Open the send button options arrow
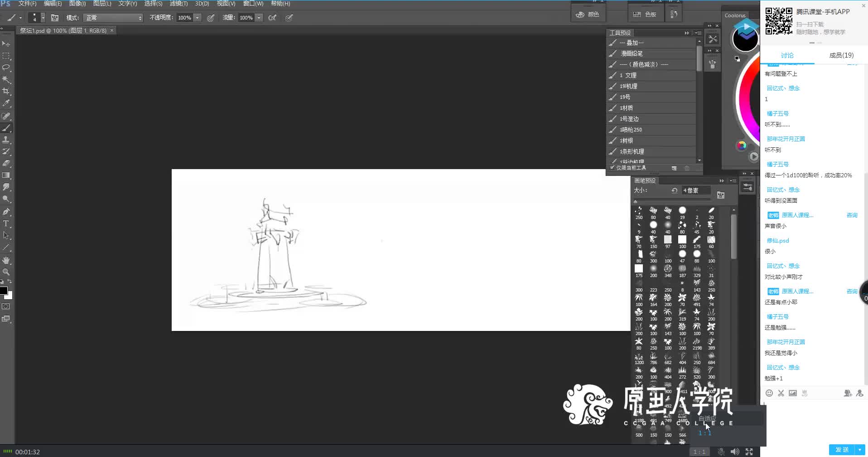Viewport: 868px width, 457px height. coord(860,450)
